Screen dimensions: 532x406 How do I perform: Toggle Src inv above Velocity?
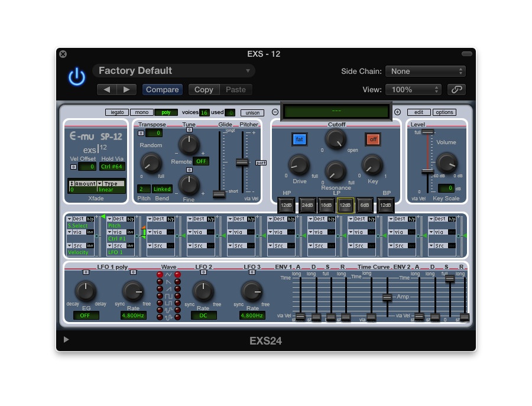[90, 246]
